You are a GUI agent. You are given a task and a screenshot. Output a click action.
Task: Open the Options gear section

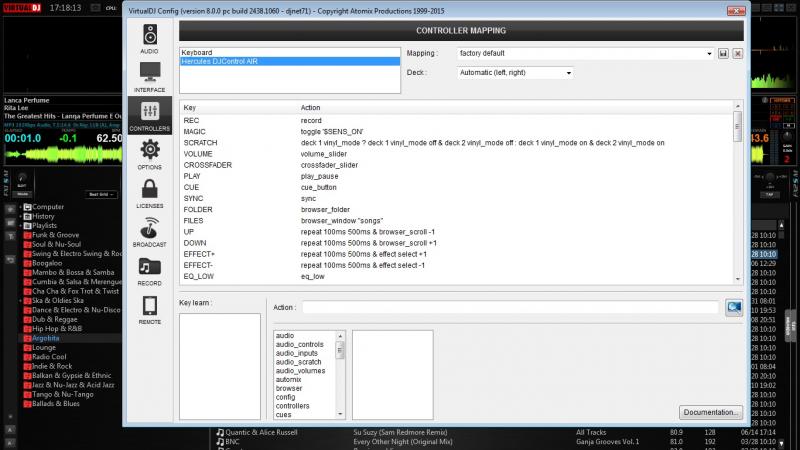149,154
